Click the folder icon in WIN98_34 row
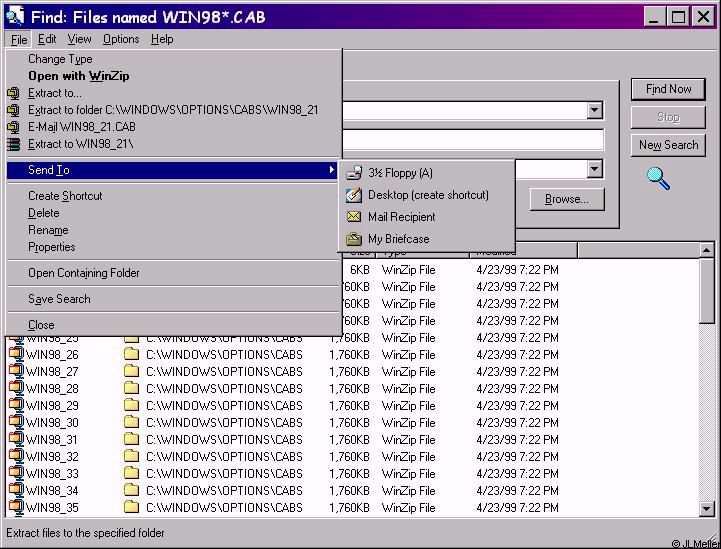721x549 pixels. tap(132, 490)
